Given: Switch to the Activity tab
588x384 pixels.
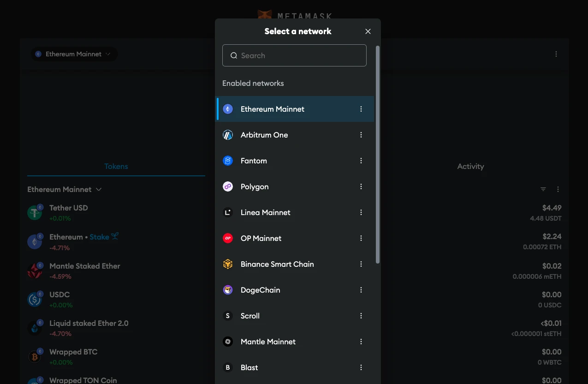Looking at the screenshot, I should click(x=470, y=166).
